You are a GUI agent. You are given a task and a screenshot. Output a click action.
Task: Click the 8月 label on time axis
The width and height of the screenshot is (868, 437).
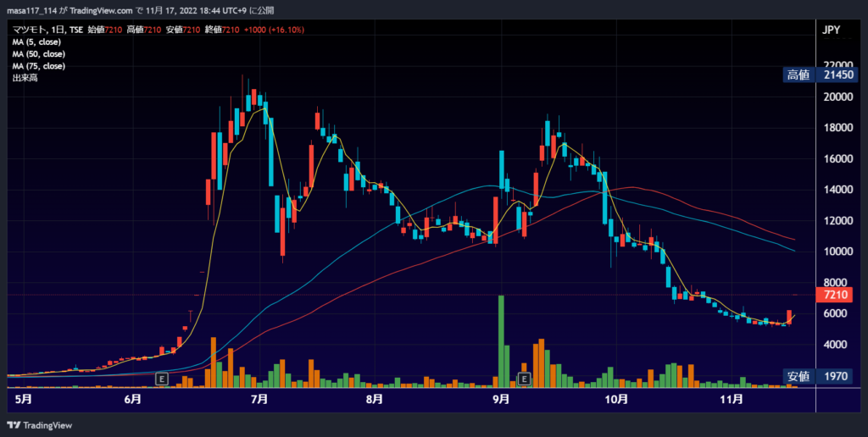click(x=374, y=400)
